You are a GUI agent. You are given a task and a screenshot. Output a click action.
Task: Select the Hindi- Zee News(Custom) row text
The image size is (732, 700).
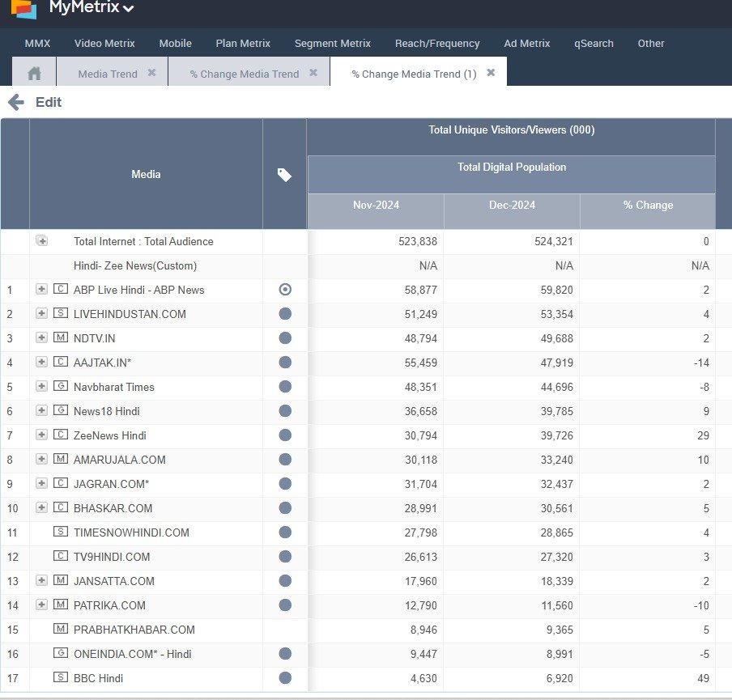[x=135, y=265]
